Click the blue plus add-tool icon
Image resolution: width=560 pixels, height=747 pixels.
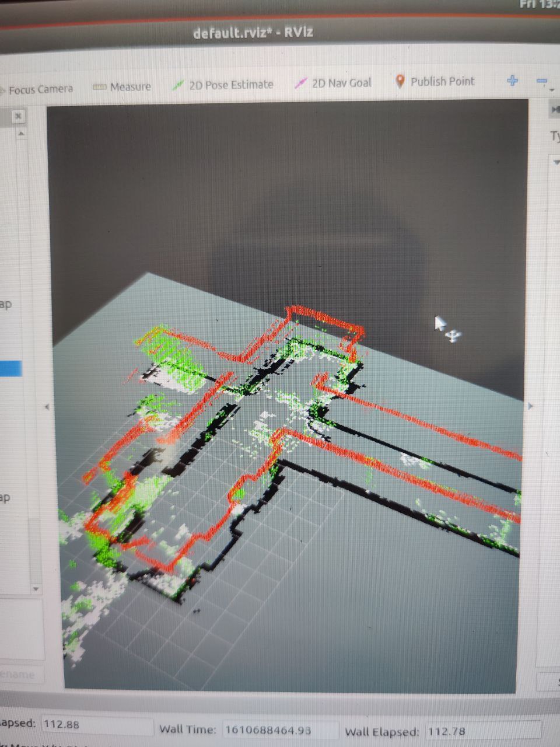[512, 81]
